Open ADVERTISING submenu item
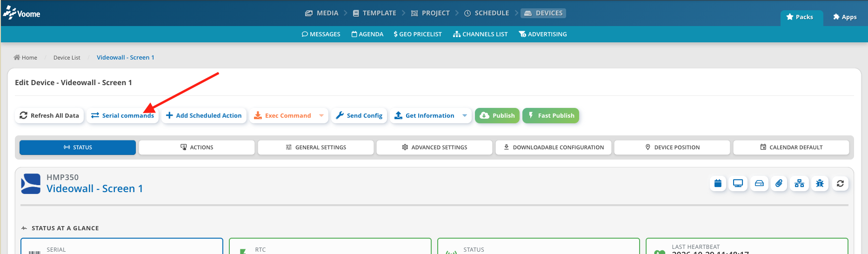Image resolution: width=868 pixels, height=254 pixels. pos(543,34)
